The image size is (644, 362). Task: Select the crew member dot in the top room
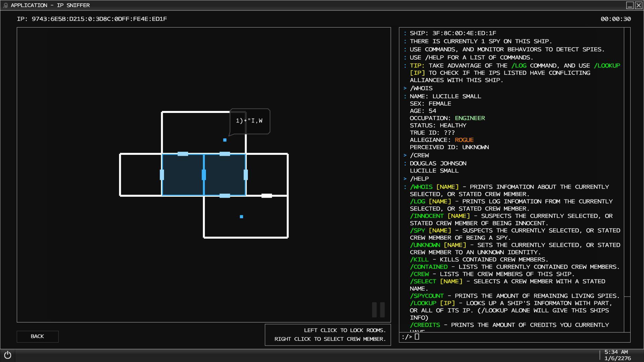[225, 140]
